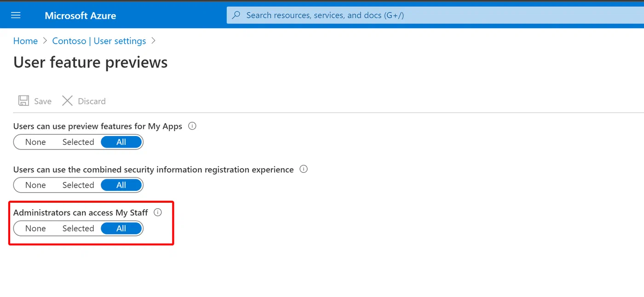The height and width of the screenshot is (297, 644).
Task: Click the Discard X icon
Action: point(67,101)
